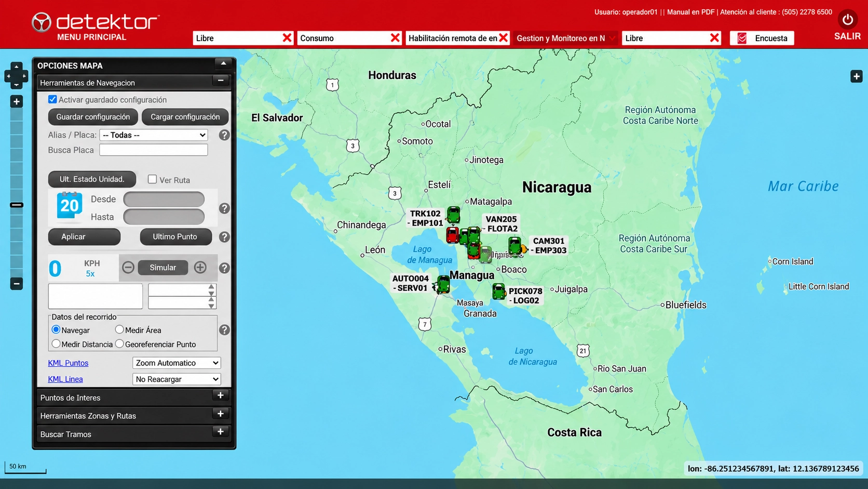Enable the Ver Ruta checkbox
The height and width of the screenshot is (489, 868).
(x=152, y=179)
